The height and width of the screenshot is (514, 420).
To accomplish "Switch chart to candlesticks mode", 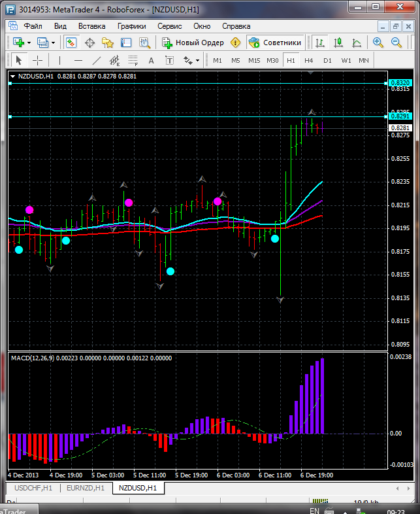I will [338, 43].
